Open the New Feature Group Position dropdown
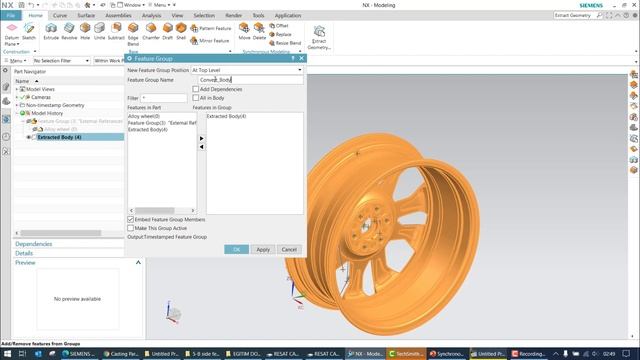The width and height of the screenshot is (640, 360). 247,70
